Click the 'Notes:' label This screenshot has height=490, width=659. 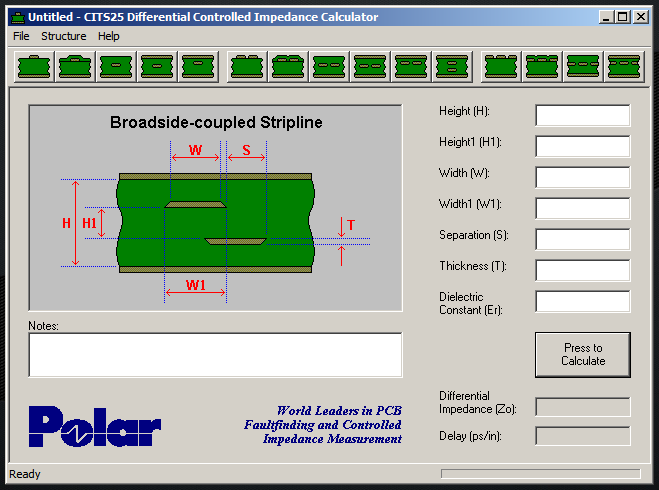pos(43,326)
